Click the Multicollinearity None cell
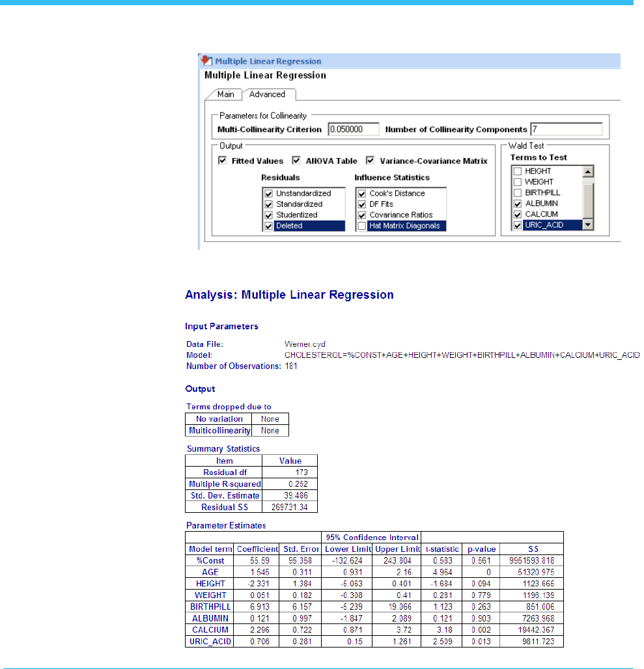This screenshot has width=644, height=669. (270, 431)
